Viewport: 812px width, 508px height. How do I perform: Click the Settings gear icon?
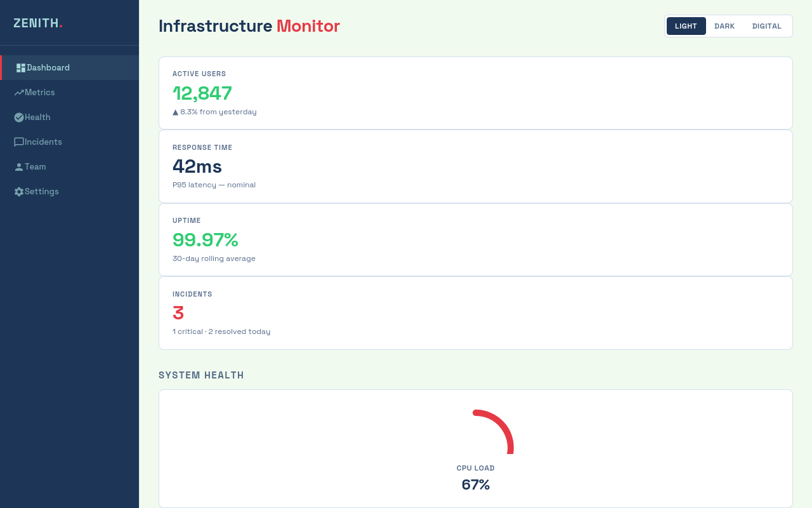click(x=19, y=192)
